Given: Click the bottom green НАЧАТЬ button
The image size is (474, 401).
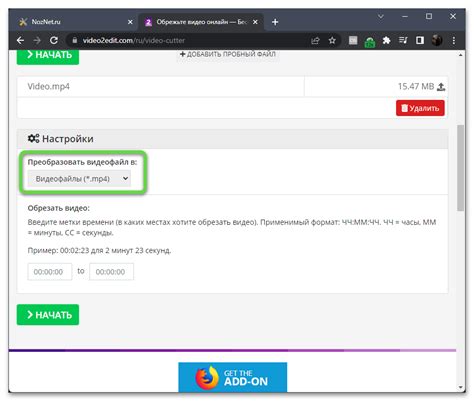Looking at the screenshot, I should point(48,315).
